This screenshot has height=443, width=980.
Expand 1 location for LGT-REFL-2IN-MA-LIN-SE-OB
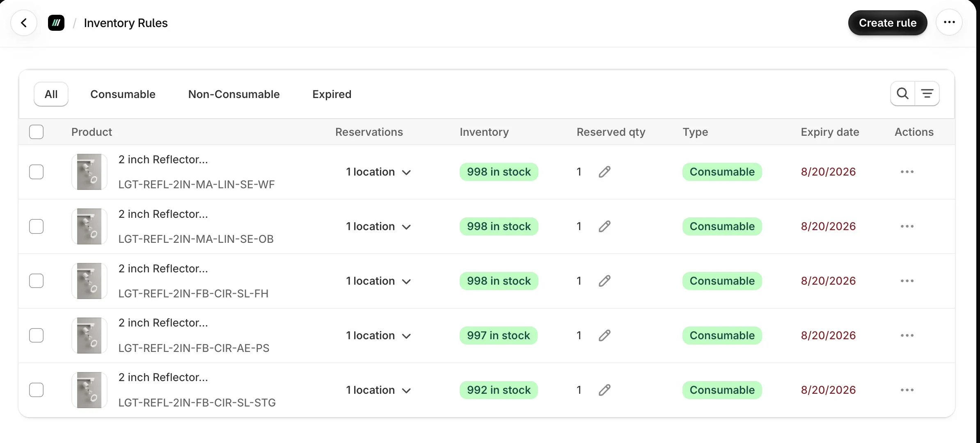tap(378, 226)
